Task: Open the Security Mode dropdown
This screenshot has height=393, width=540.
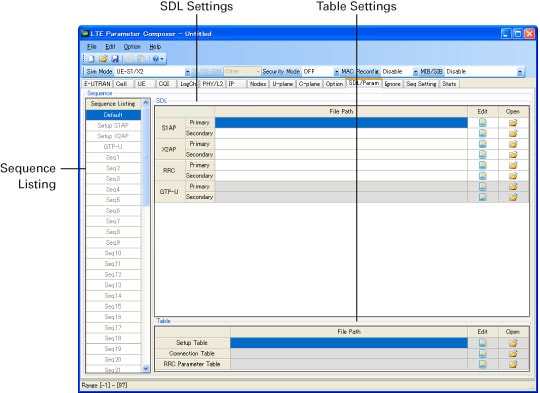Action: (x=336, y=72)
